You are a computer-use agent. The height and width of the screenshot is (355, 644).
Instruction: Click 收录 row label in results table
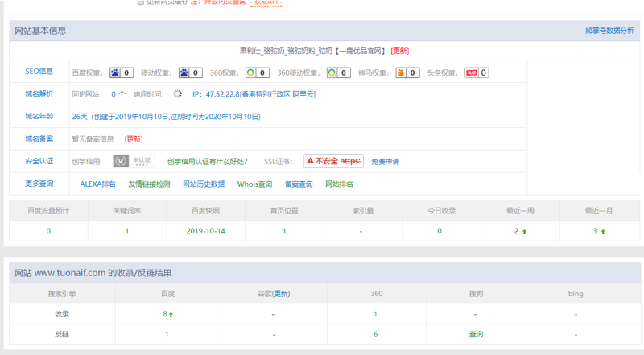point(62,314)
